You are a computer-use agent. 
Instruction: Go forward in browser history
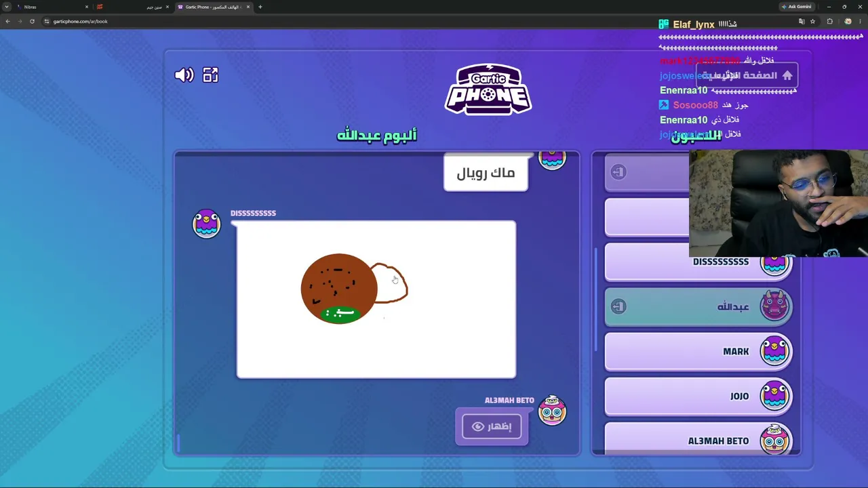pyautogui.click(x=20, y=21)
